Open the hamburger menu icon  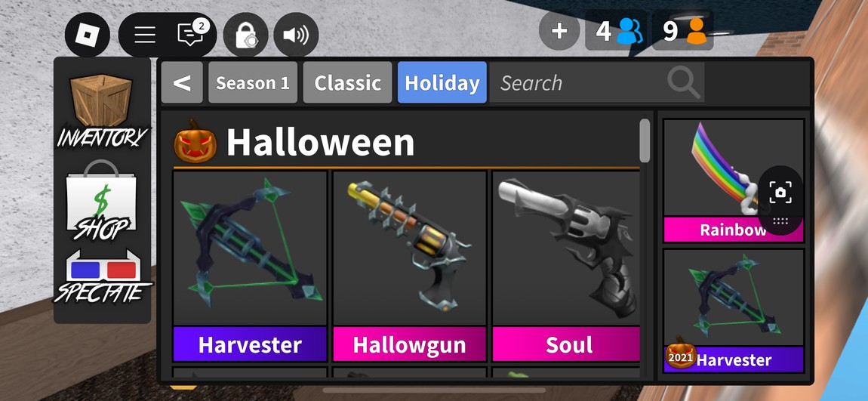click(x=144, y=35)
